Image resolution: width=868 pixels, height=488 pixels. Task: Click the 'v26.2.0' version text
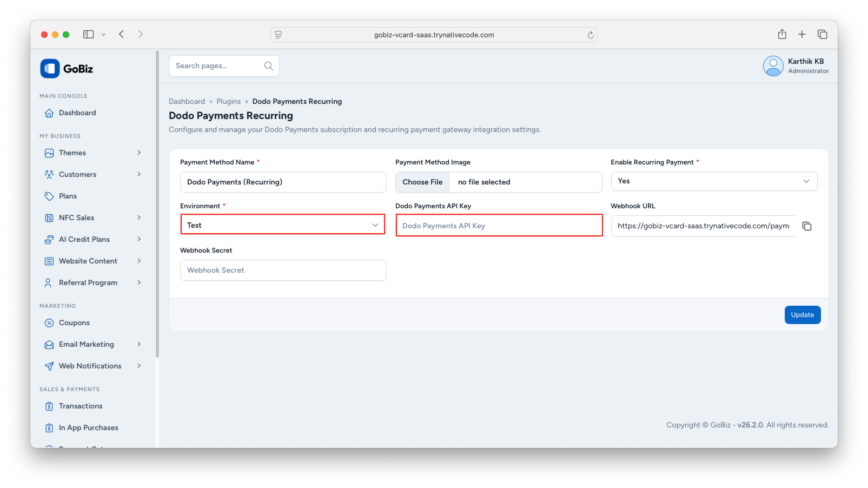(x=750, y=425)
